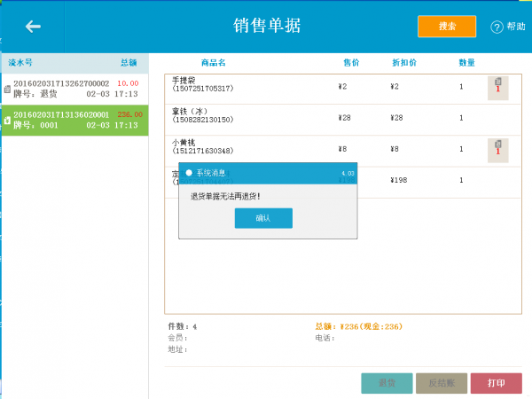Image resolution: width=532 pixels, height=399 pixels.
Task: Click return-count icon on 小黄桃 row
Action: tap(497, 151)
